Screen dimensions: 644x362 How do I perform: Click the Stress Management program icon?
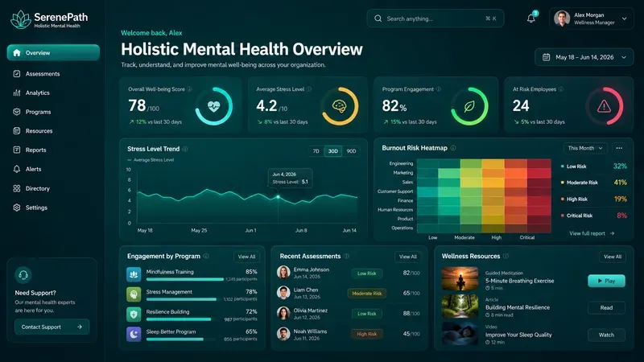point(134,294)
